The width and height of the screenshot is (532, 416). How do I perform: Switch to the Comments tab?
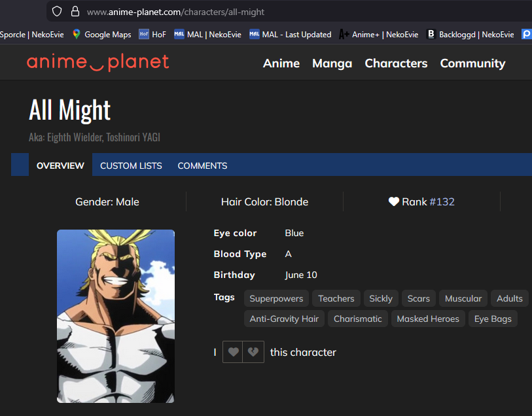[x=203, y=165]
